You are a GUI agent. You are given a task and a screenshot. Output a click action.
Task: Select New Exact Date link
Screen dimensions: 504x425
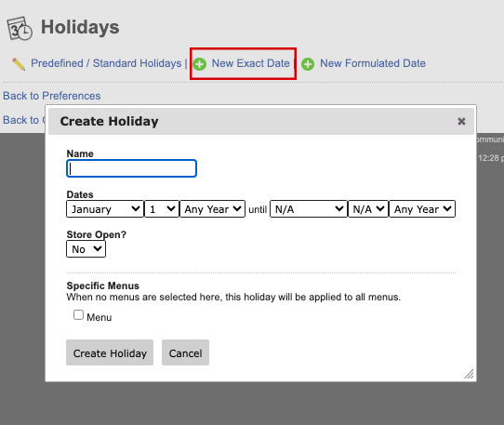[251, 63]
